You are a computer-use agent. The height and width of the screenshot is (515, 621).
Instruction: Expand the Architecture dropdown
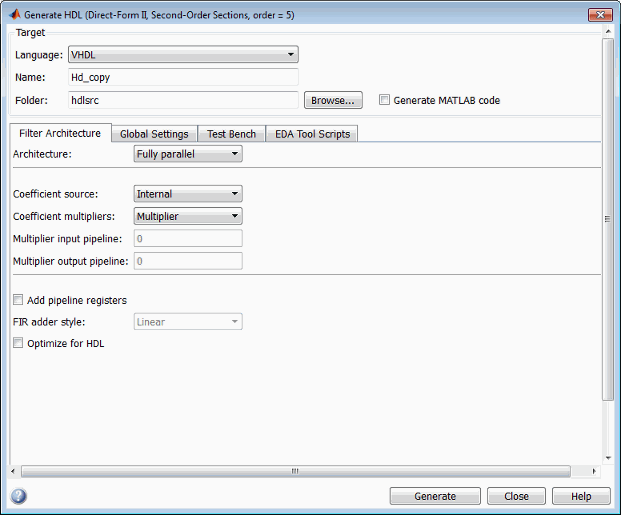pyautogui.click(x=188, y=154)
